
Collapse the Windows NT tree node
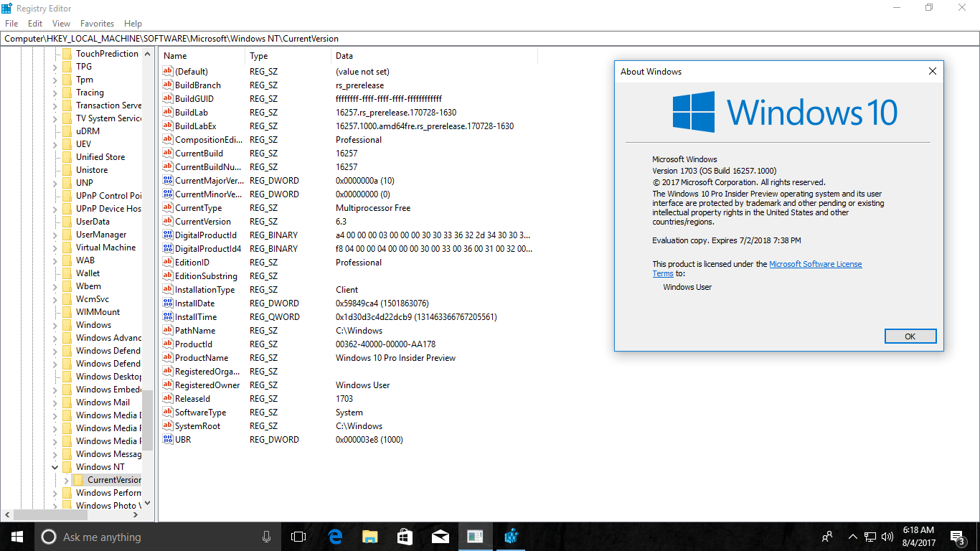point(55,466)
